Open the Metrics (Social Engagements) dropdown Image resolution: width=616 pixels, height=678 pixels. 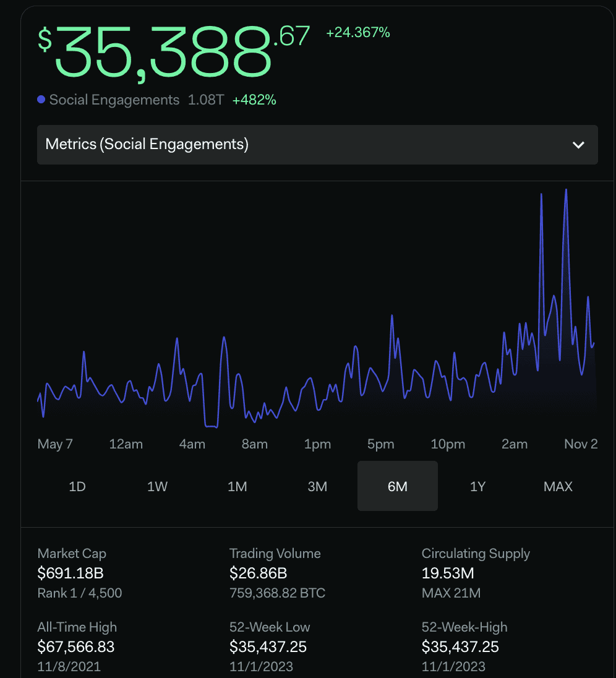(317, 145)
